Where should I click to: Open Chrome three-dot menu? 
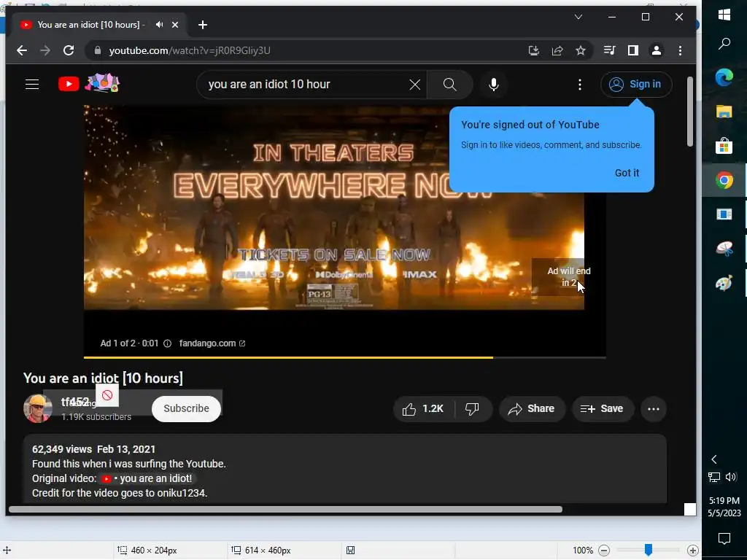(681, 50)
